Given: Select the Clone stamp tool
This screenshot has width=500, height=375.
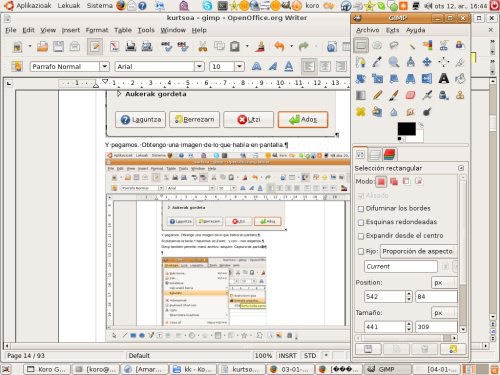Looking at the screenshot, I should coord(460,95).
